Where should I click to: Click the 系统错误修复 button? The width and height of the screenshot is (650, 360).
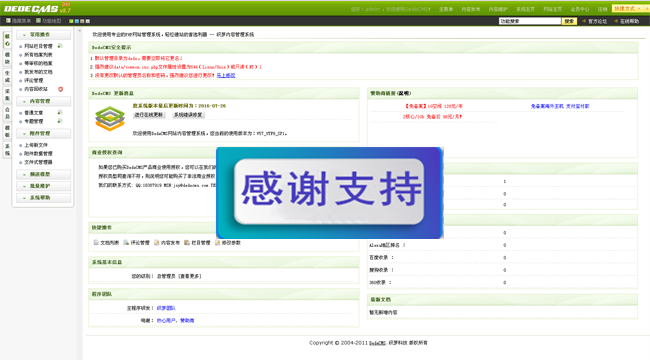[x=188, y=115]
